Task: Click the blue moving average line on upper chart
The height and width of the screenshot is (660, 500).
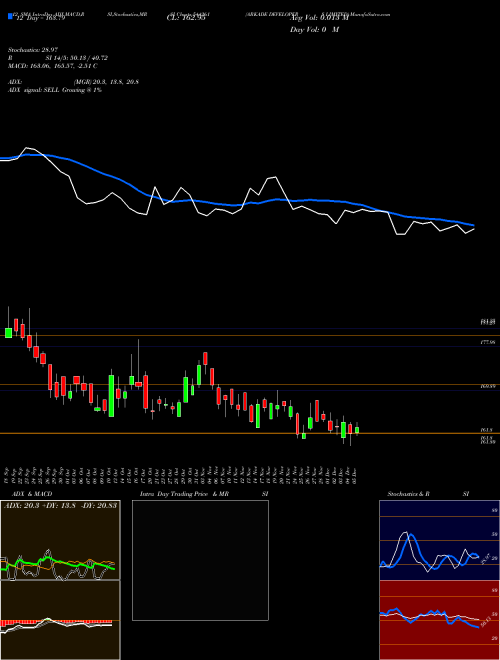Action: pyautogui.click(x=236, y=205)
